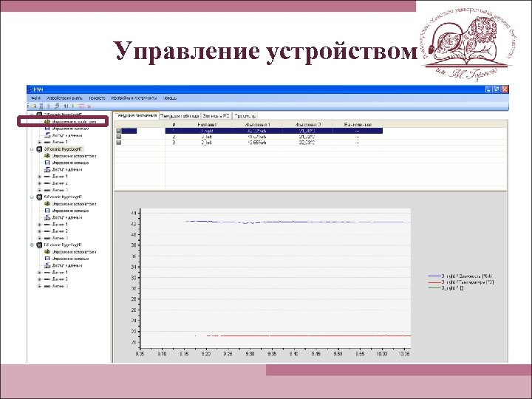
Task: Click the red X icon in the HW4 toolbar
Action: [x=89, y=106]
